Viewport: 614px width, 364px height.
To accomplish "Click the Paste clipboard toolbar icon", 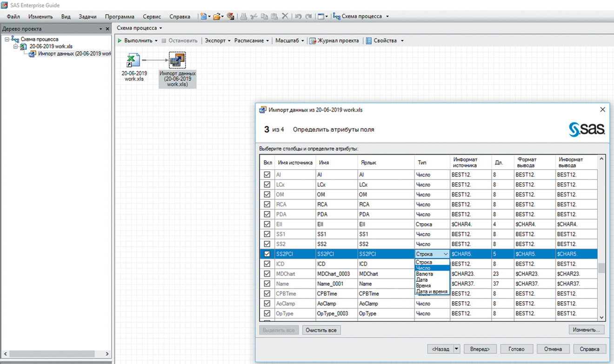I will tap(274, 16).
